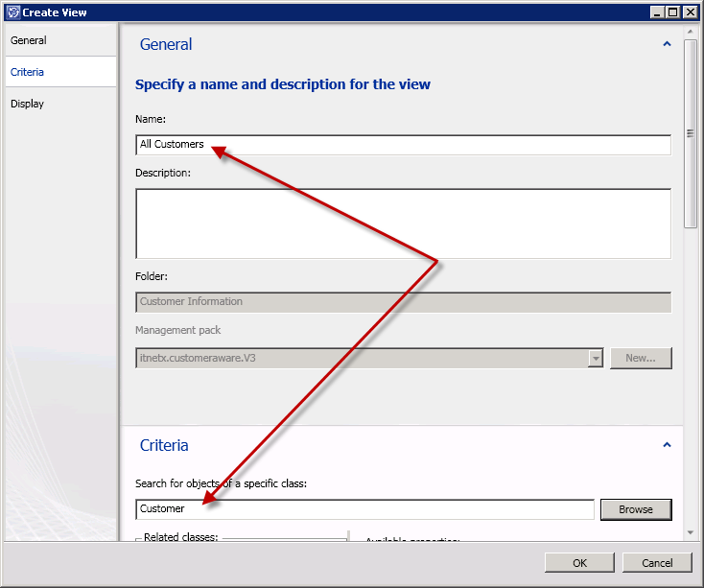The width and height of the screenshot is (704, 588).
Task: Click the class search field containing Customer
Action: tap(364, 509)
